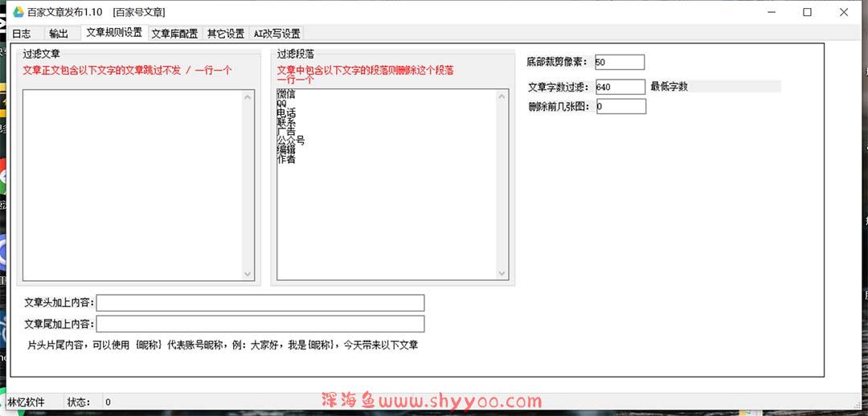Click the 联系 line in filter list
The height and width of the screenshot is (416, 868).
[x=285, y=122]
